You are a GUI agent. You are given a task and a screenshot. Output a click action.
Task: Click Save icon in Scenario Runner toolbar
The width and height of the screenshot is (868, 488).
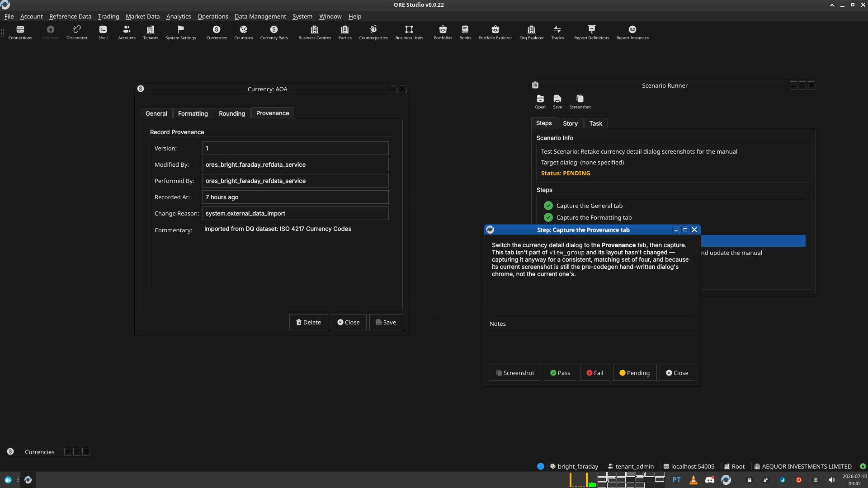tap(557, 102)
